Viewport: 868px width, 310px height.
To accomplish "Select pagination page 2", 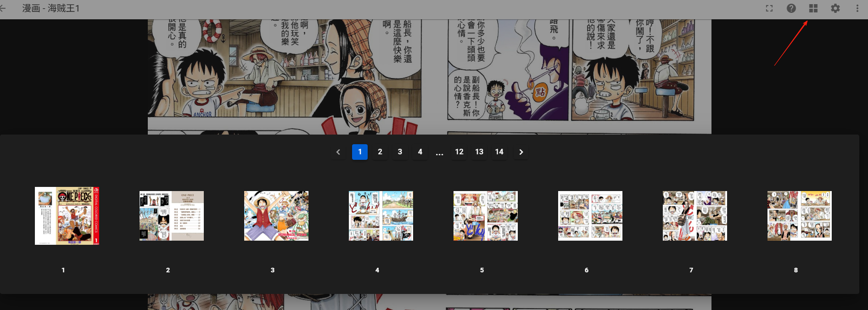I will [380, 152].
